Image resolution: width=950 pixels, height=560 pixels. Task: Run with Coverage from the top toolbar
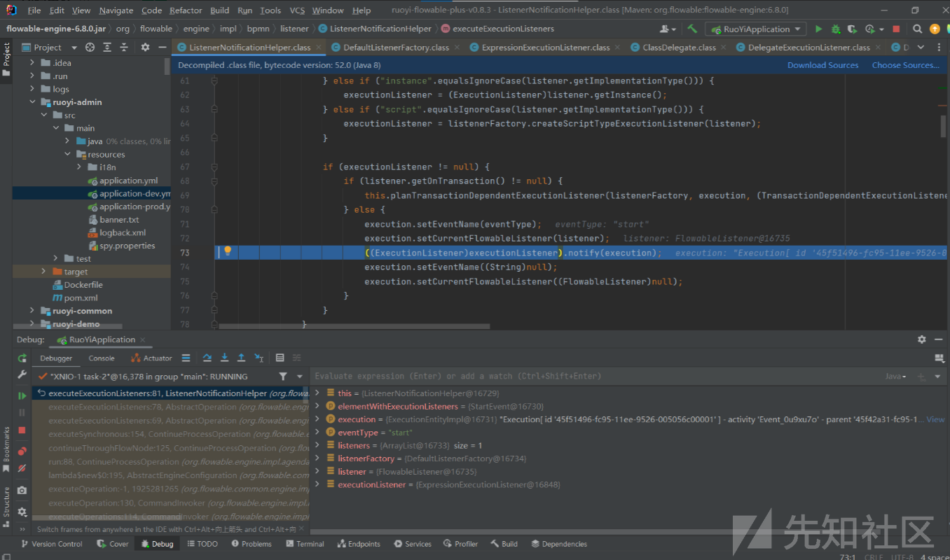tap(853, 29)
